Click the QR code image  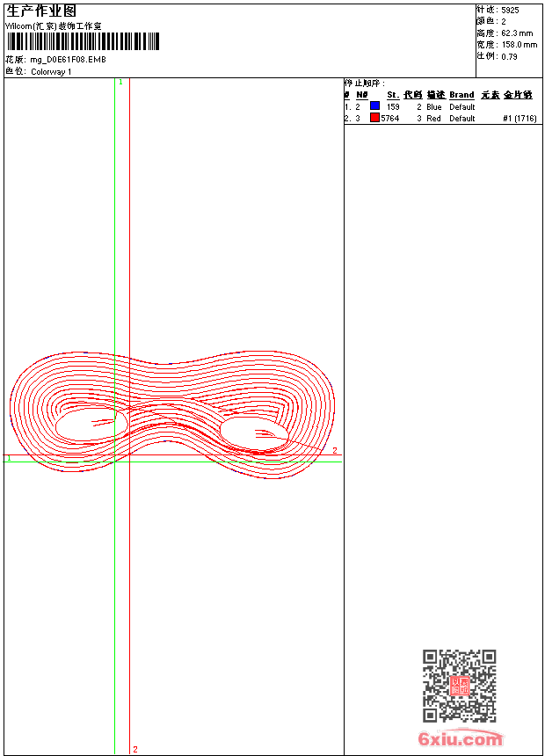point(459,686)
